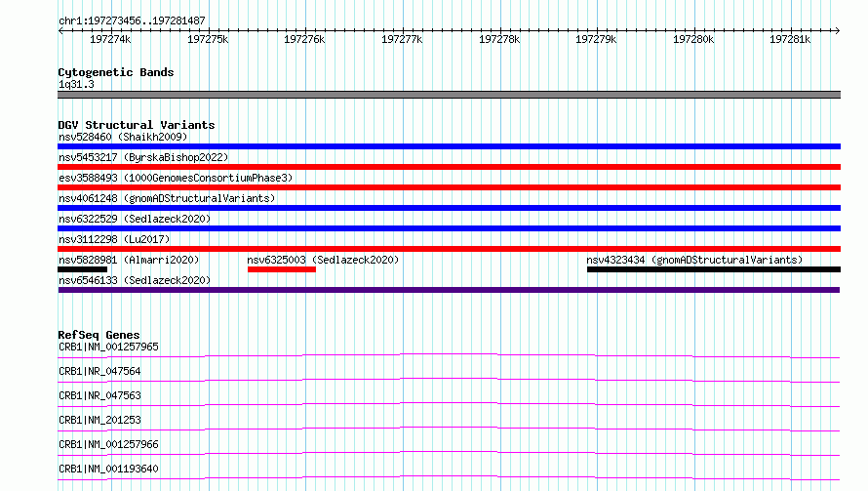Click the black nsv4323434 variant bar
The width and height of the screenshot is (868, 491).
pos(714,269)
